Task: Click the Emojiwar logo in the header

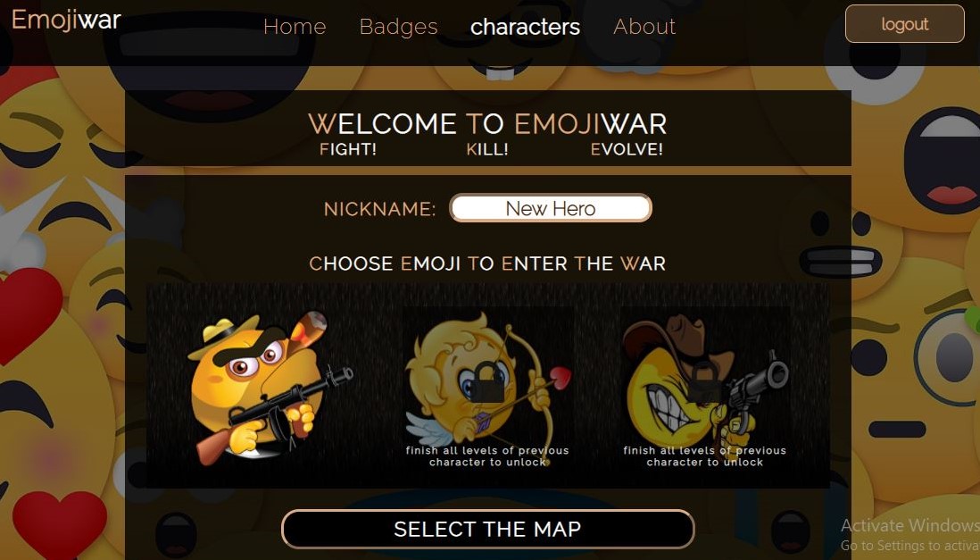Action: (66, 20)
